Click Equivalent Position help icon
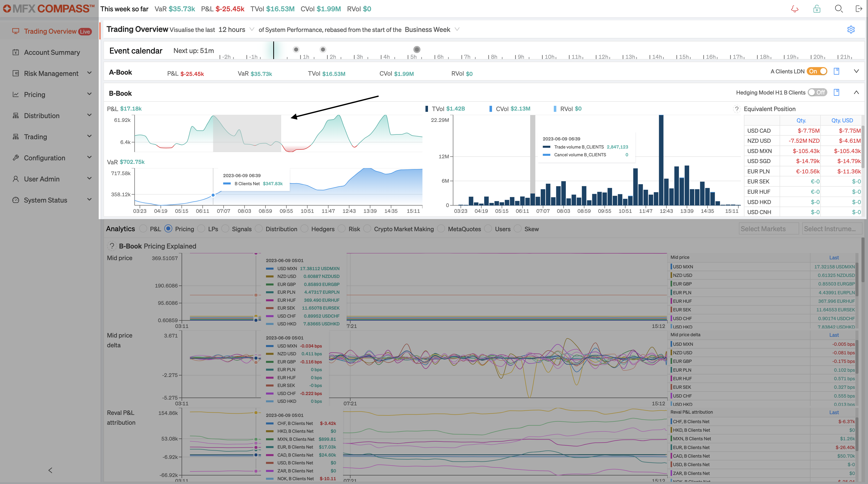This screenshot has width=868, height=484. (737, 109)
